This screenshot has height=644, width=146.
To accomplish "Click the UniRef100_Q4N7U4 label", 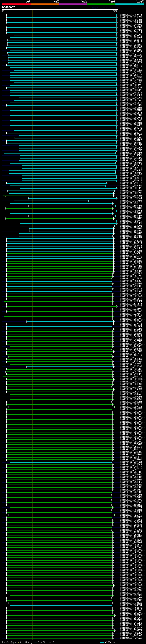I will 131,251.
